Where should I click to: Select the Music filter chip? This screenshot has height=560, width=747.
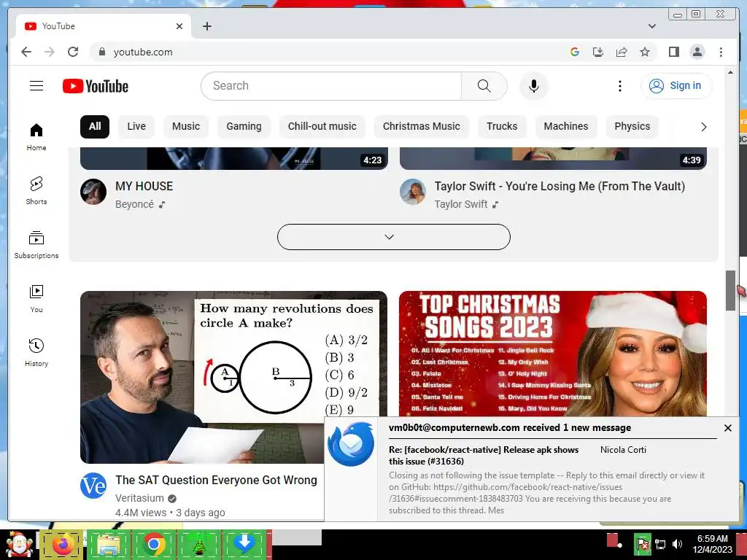click(186, 127)
